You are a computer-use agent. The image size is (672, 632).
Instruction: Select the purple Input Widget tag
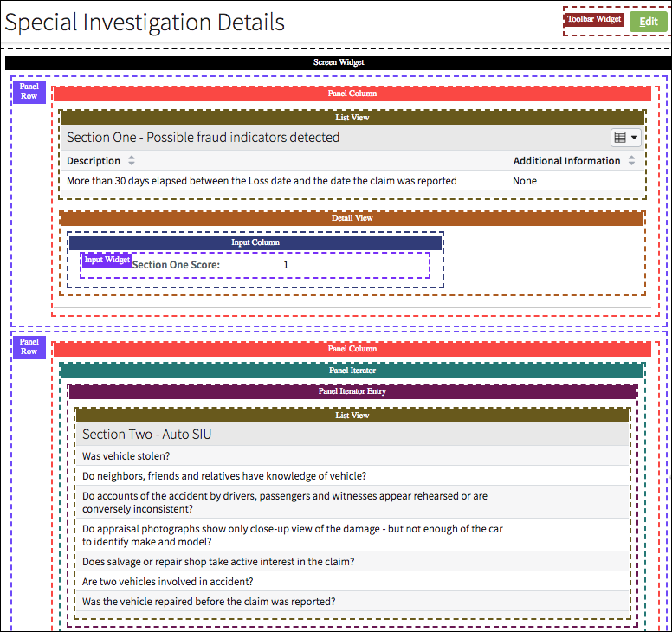coord(107,260)
